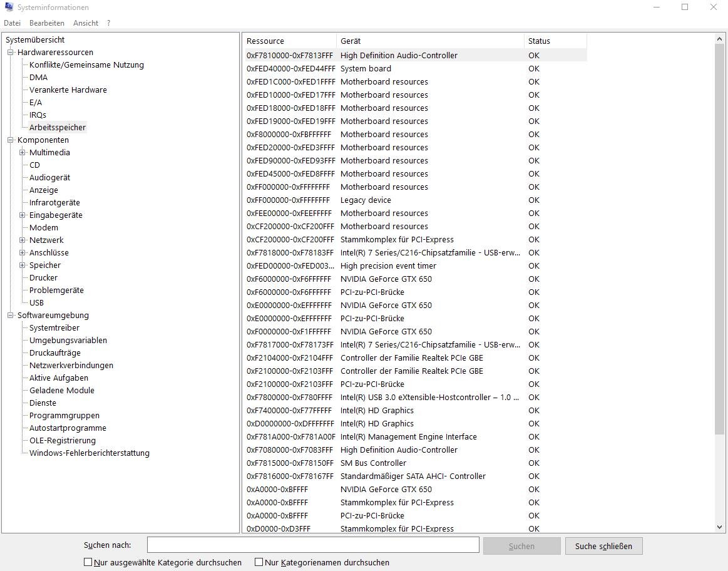Select the USB tree item

pyautogui.click(x=37, y=303)
